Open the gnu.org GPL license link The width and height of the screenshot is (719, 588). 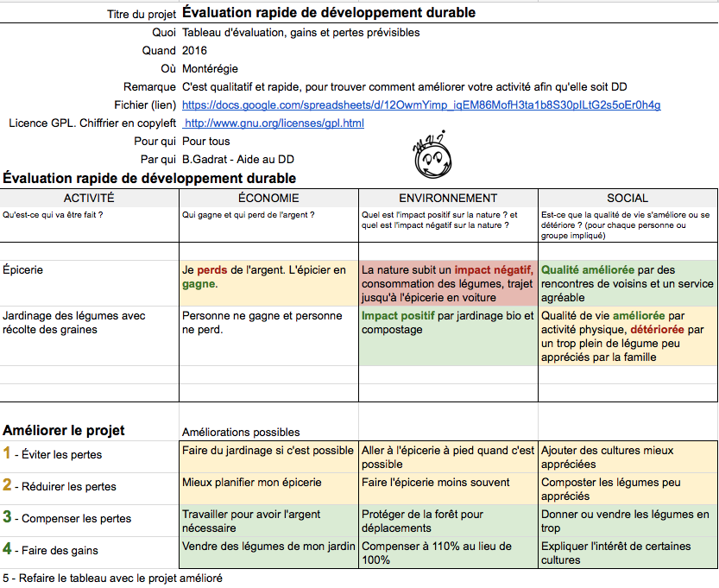274,123
